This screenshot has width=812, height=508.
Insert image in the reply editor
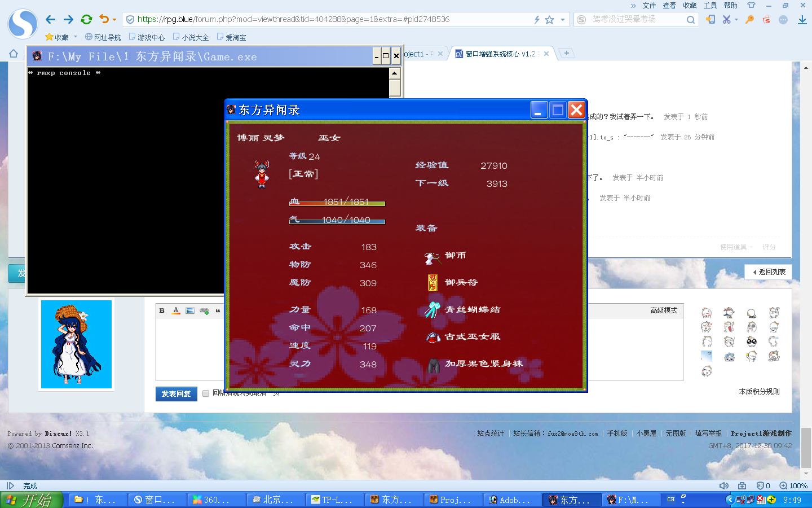(190, 310)
